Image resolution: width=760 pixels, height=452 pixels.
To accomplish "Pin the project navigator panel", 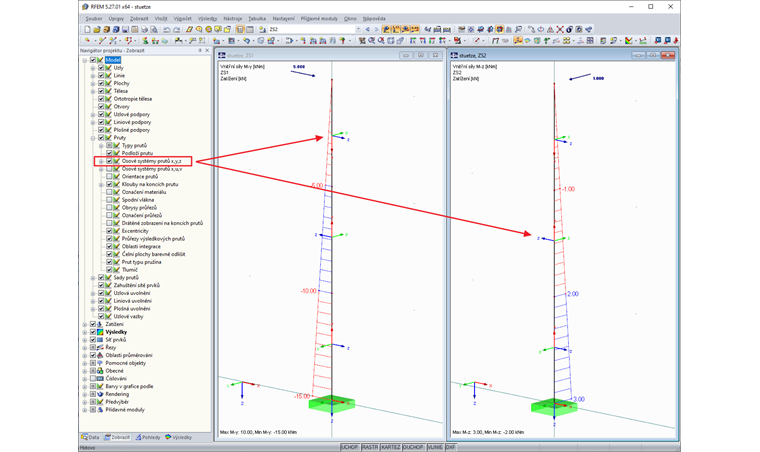I will coord(200,50).
